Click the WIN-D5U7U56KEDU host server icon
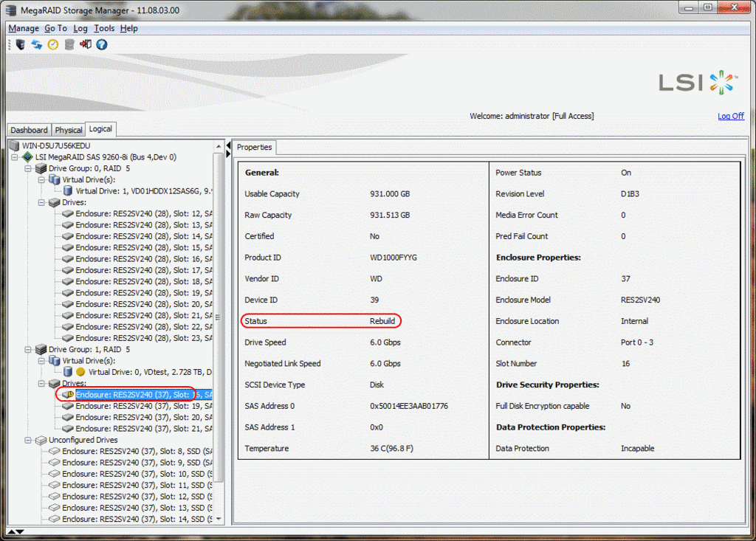Image resolution: width=756 pixels, height=541 pixels. coord(15,145)
